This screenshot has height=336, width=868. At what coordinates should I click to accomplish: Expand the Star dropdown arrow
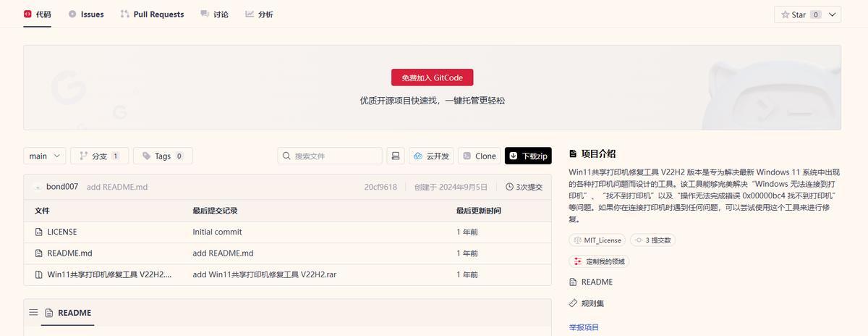tap(833, 14)
